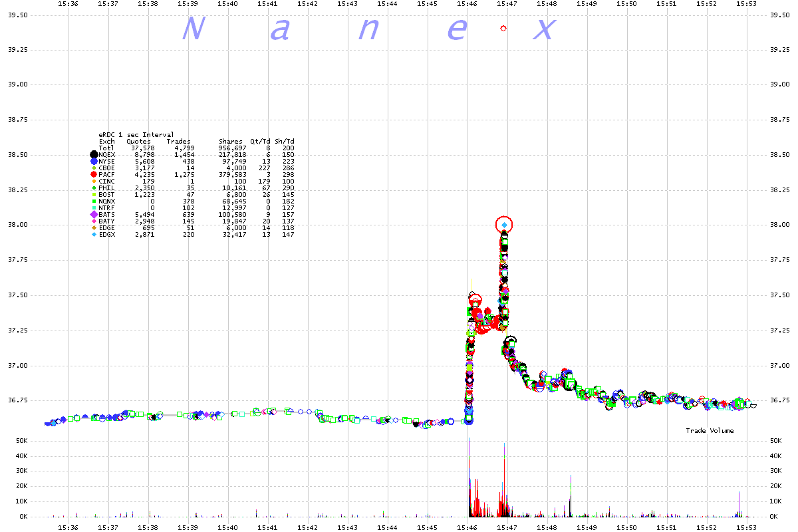
Task: Click the 15:47 label on the bottom time axis
Action: click(507, 527)
